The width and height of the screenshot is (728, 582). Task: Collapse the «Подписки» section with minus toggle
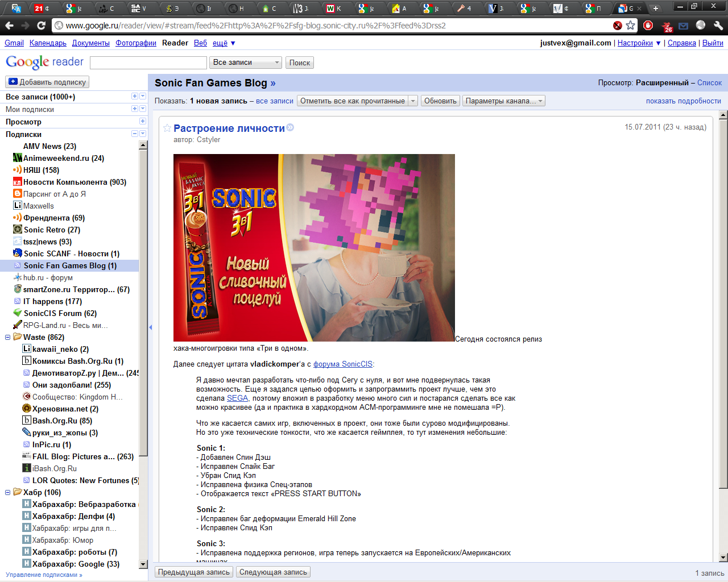click(x=135, y=134)
